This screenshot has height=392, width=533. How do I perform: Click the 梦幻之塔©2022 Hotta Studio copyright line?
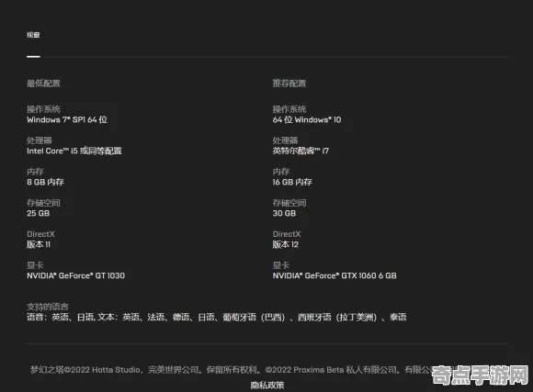[268, 370]
